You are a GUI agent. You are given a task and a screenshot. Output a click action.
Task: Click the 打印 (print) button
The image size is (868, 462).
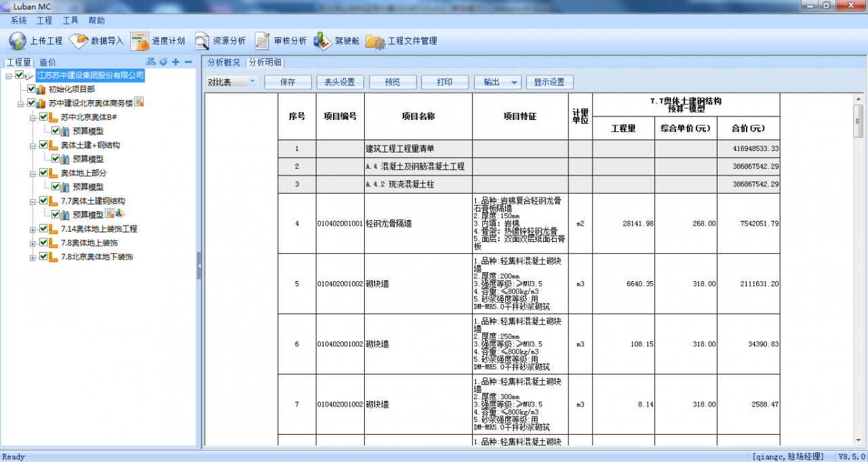(x=445, y=81)
